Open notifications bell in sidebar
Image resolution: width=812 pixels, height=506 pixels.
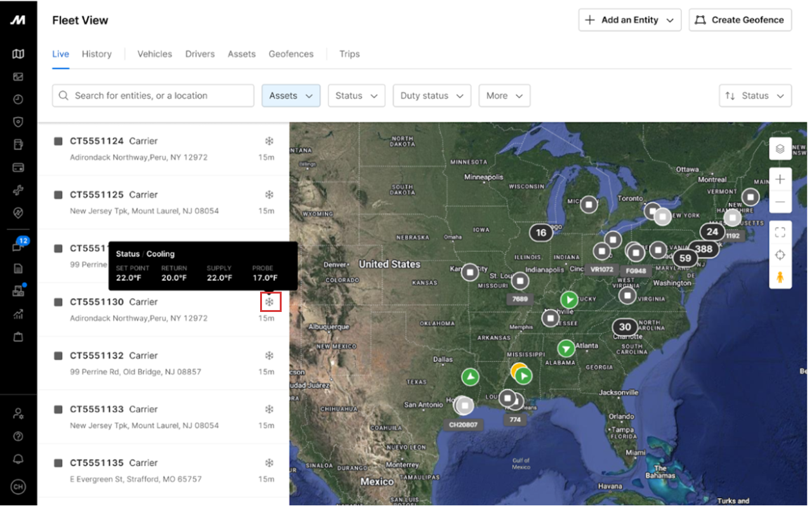(18, 458)
